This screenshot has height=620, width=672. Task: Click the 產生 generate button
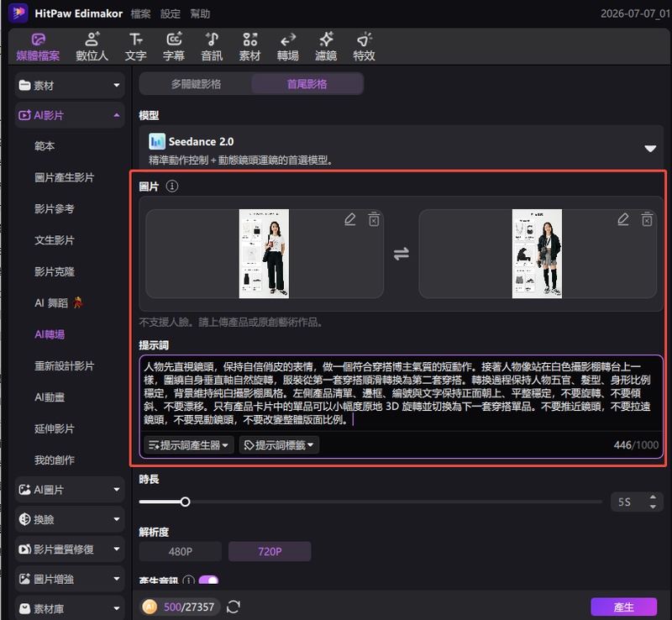click(623, 607)
